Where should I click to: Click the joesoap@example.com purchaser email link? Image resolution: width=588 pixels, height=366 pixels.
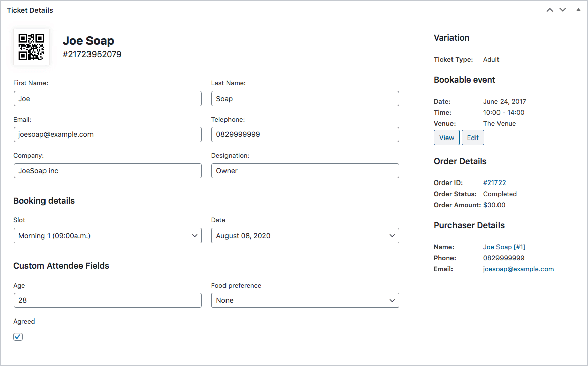(518, 269)
